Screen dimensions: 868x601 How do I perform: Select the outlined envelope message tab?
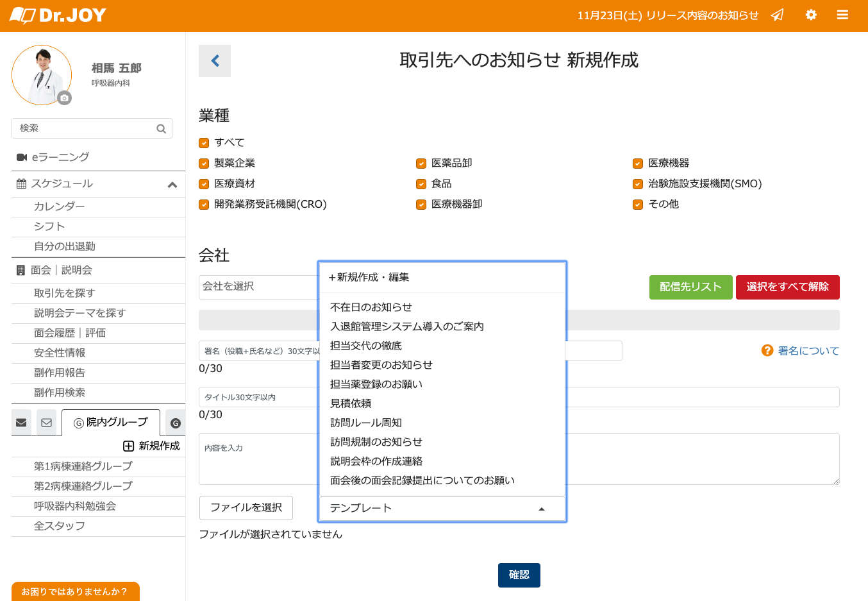click(46, 423)
